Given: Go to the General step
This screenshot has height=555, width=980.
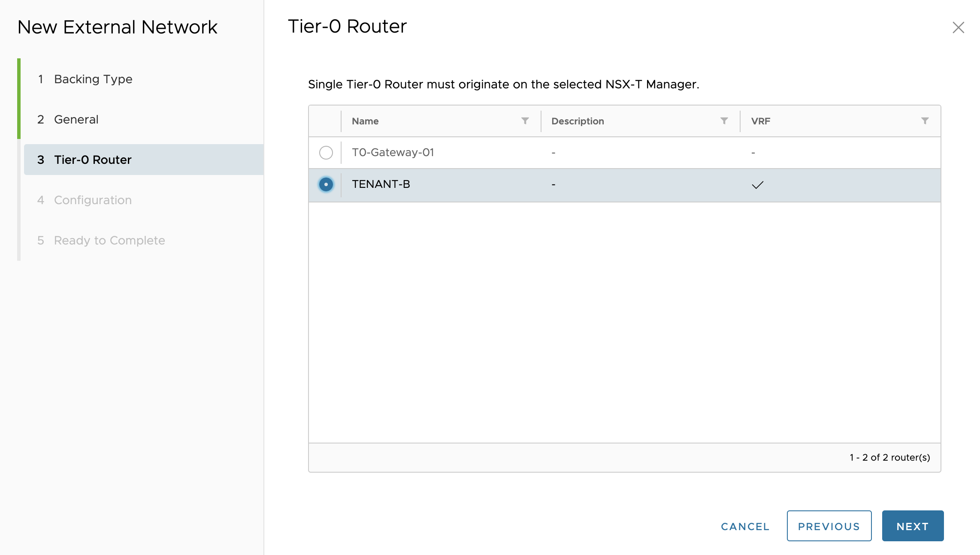Looking at the screenshot, I should [76, 119].
